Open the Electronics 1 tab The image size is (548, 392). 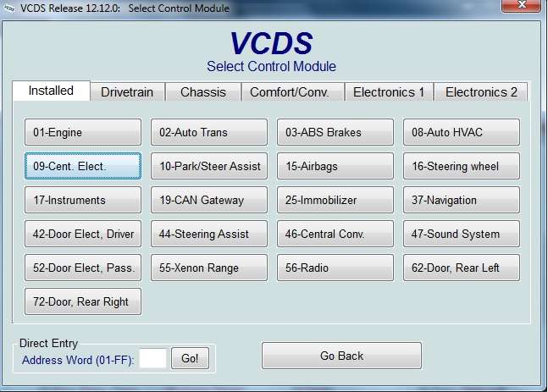point(389,92)
